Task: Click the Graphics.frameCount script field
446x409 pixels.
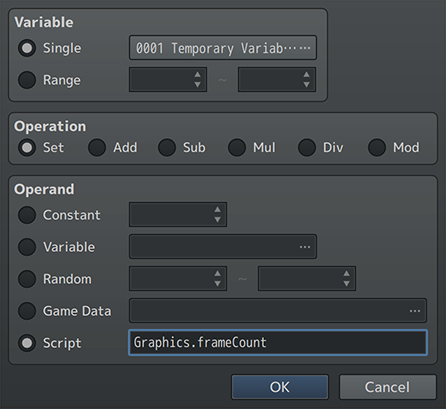Action: pos(278,342)
